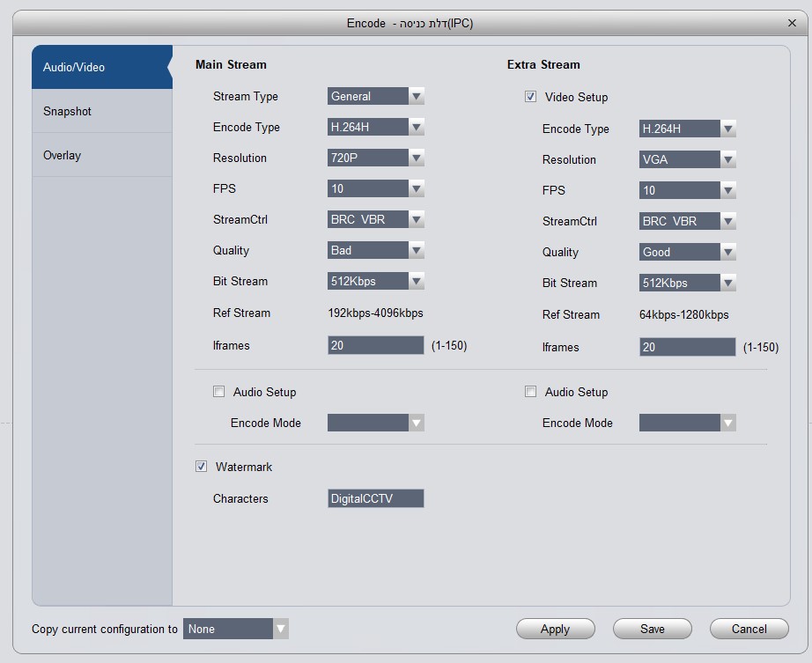Viewport: 812px width, 663px height.
Task: Select the Main Stream Ref Stream value 192kbps-4096kbps
Action: [375, 313]
